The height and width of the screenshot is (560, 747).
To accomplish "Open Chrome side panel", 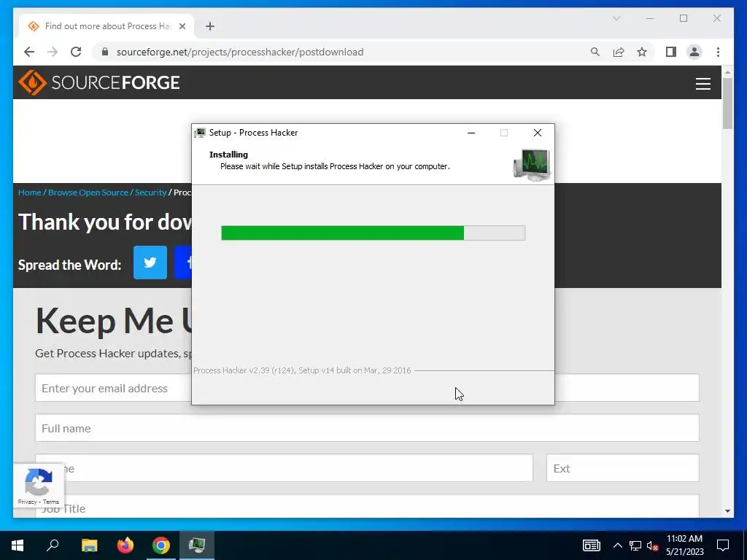I will [x=671, y=52].
